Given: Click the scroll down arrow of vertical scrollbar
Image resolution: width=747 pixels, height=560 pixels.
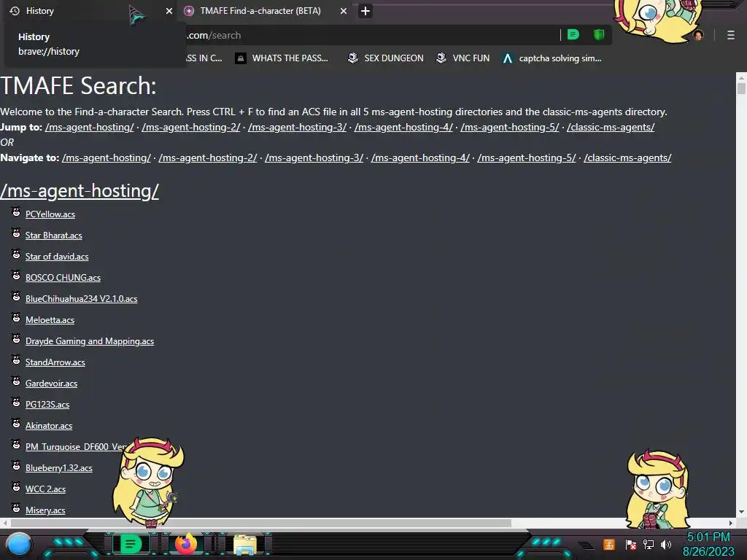Looking at the screenshot, I should [741, 512].
